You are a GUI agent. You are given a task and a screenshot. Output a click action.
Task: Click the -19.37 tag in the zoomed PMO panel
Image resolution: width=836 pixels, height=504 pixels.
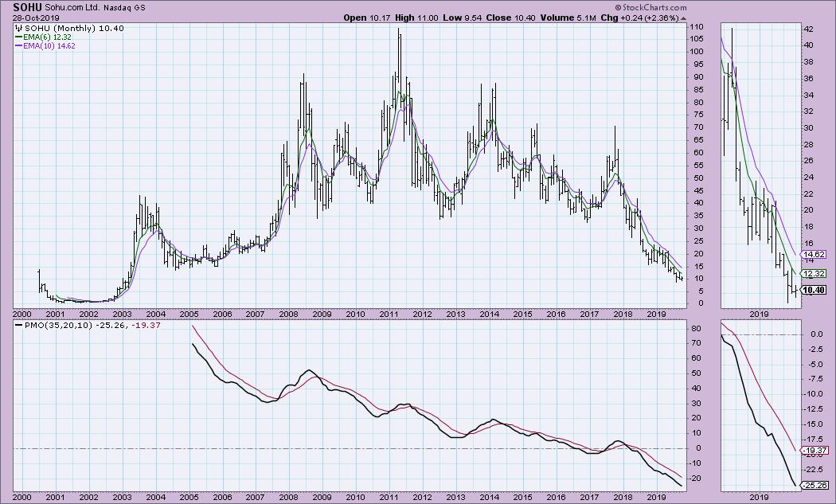(815, 450)
